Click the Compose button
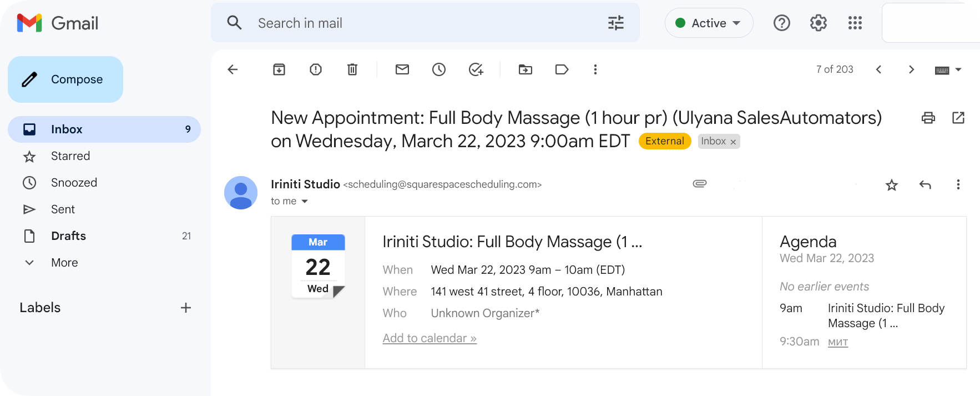This screenshot has height=396, width=980. tap(65, 79)
